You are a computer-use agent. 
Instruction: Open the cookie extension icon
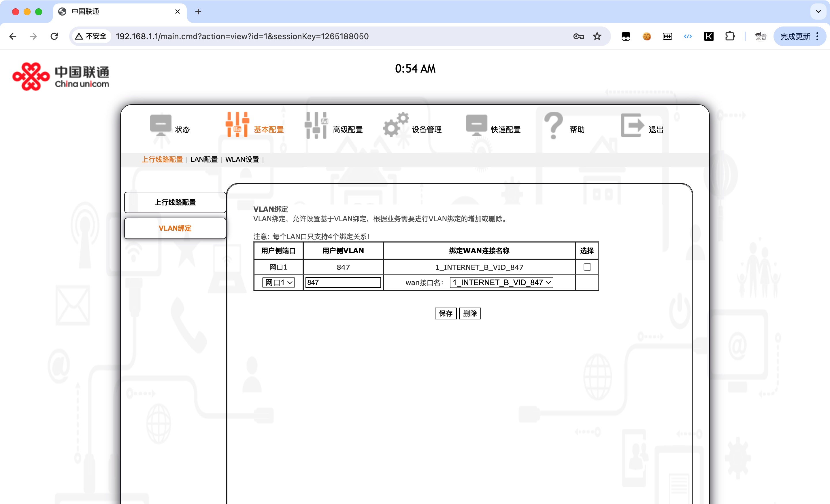click(646, 36)
